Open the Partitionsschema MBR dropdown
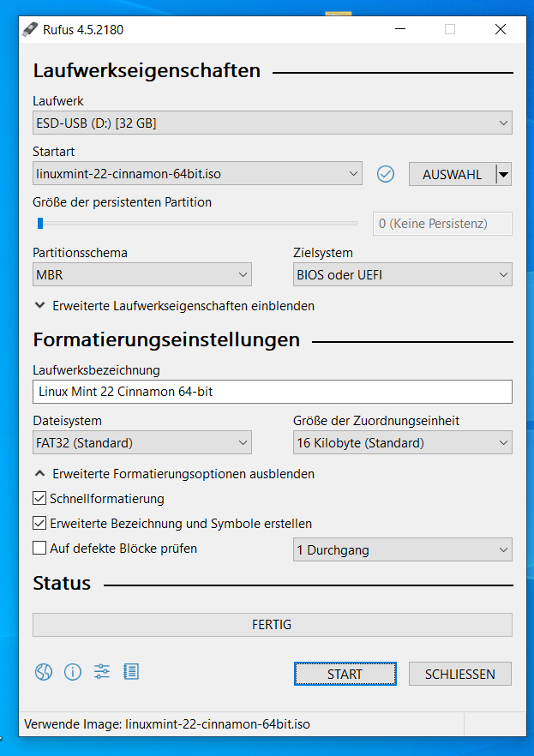 [x=142, y=275]
